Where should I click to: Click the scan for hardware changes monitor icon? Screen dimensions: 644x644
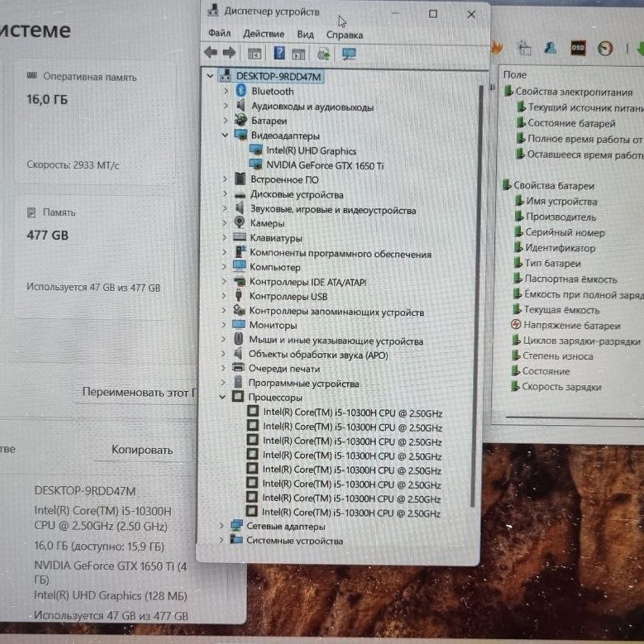[x=349, y=54]
